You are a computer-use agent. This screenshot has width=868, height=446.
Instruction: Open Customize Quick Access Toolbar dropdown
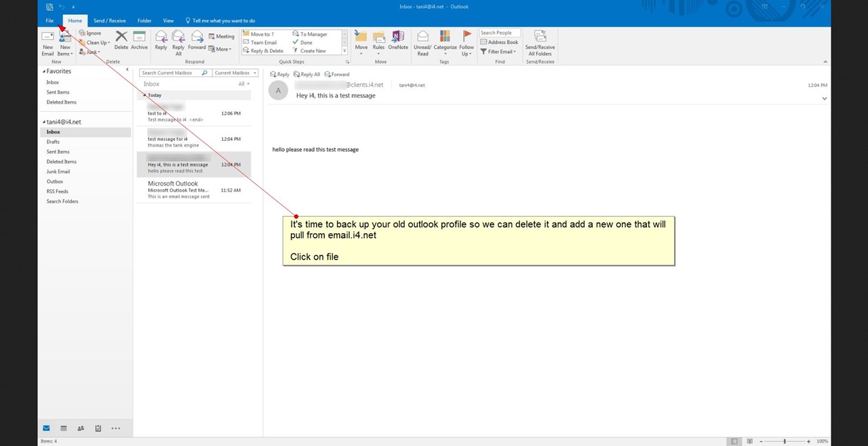(73, 7)
